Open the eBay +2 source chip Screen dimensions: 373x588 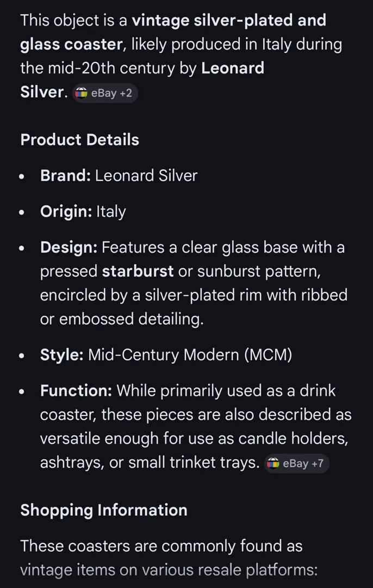coord(105,93)
